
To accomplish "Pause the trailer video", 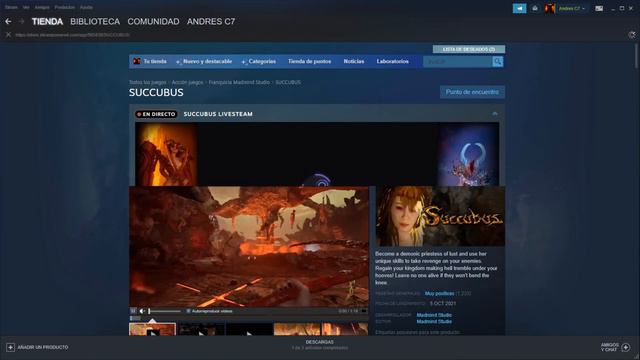I will click(133, 311).
